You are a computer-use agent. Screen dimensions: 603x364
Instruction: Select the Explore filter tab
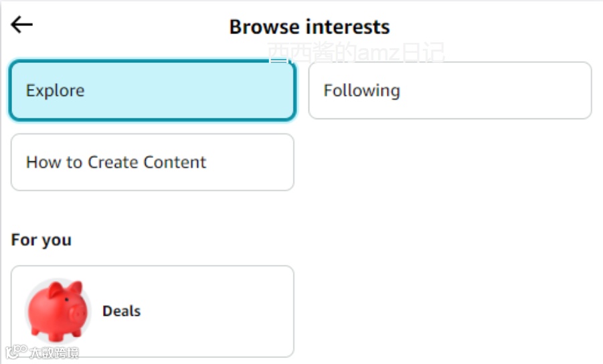tap(152, 91)
